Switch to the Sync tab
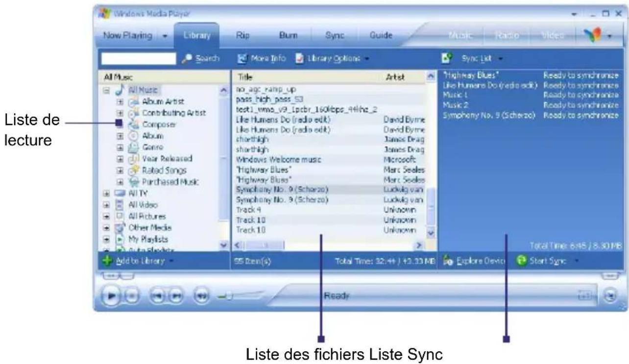This screenshot has height=364, width=629. 335,36
